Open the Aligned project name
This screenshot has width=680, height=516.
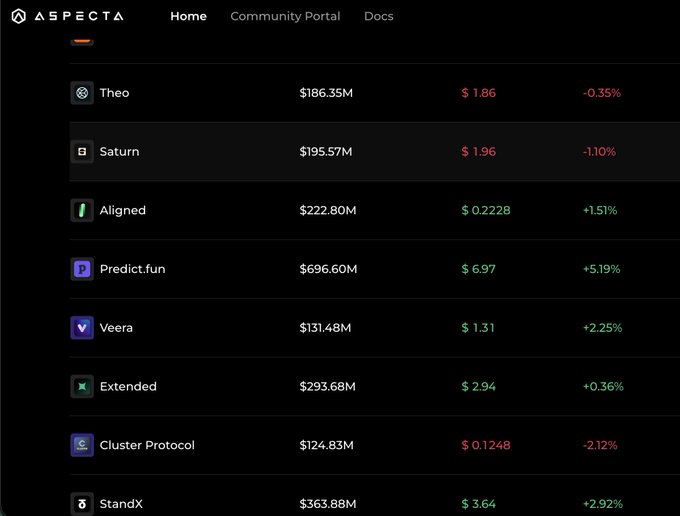123,211
